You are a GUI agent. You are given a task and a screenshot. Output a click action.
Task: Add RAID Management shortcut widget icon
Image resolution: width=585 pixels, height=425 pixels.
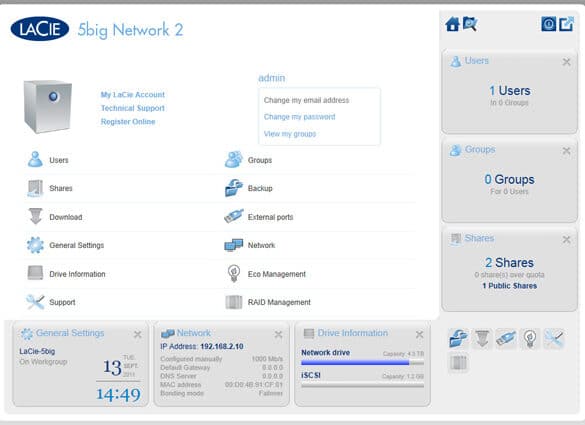[x=459, y=363]
